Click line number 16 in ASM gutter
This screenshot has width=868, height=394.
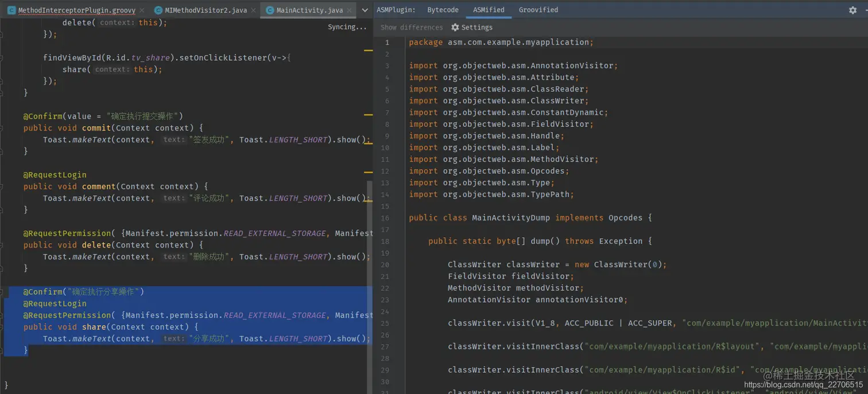(385, 218)
